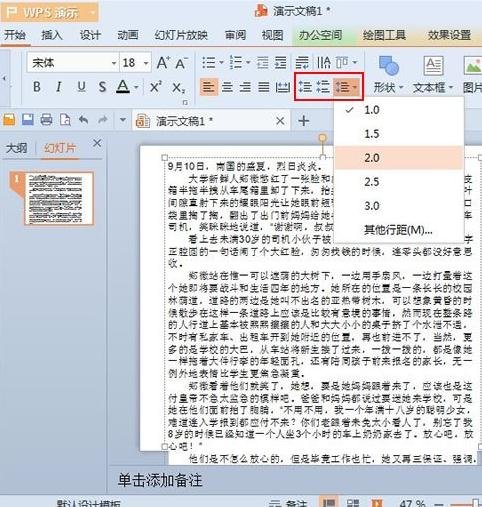
Task: Center align the paragraph text
Action: coord(227,87)
